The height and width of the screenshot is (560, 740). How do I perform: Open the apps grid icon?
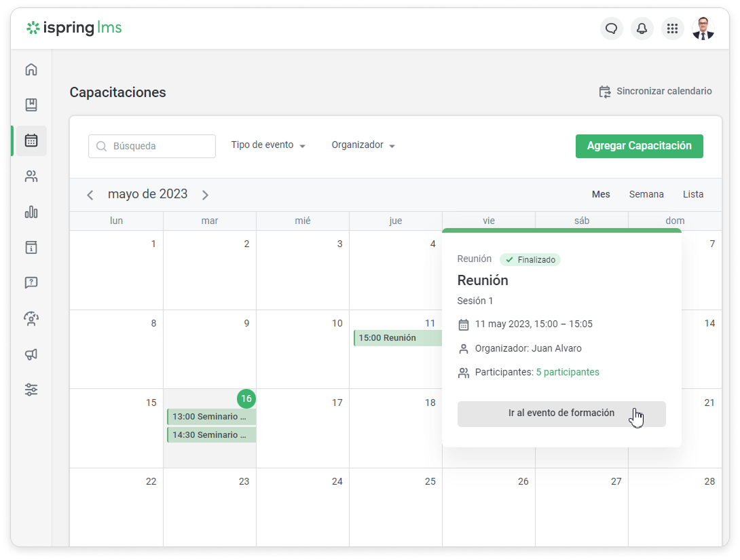click(672, 29)
